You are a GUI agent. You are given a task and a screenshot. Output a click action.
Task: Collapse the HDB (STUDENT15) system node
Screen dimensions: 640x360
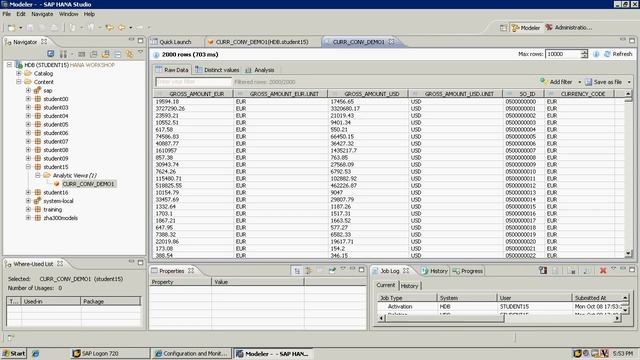9,65
